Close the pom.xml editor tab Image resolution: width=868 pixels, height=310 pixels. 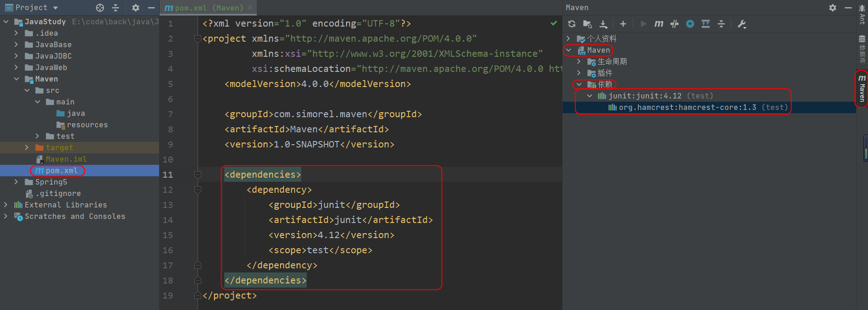pos(250,8)
